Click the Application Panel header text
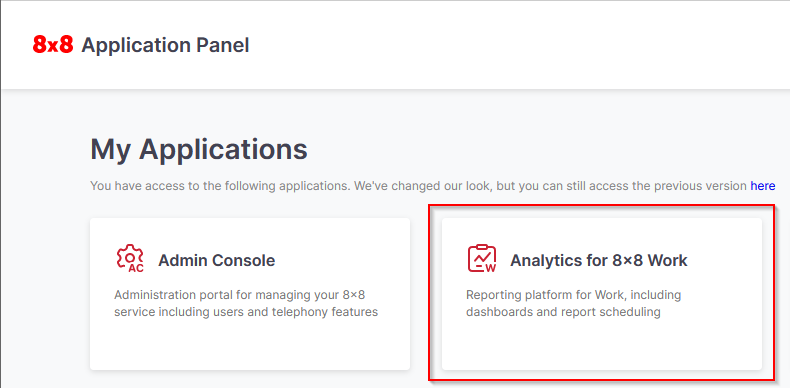The width and height of the screenshot is (790, 388). [165, 45]
